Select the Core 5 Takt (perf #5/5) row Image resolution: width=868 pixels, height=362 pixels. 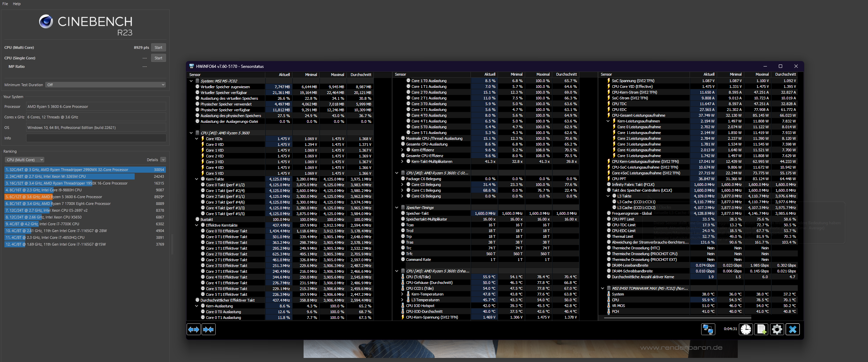pyautogui.click(x=280, y=214)
